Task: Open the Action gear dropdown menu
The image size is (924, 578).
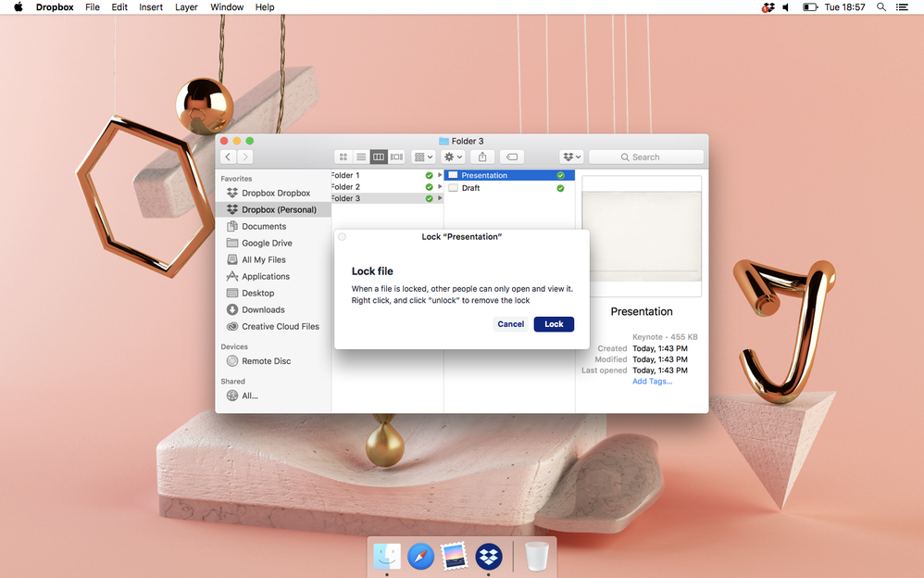Action: (452, 157)
